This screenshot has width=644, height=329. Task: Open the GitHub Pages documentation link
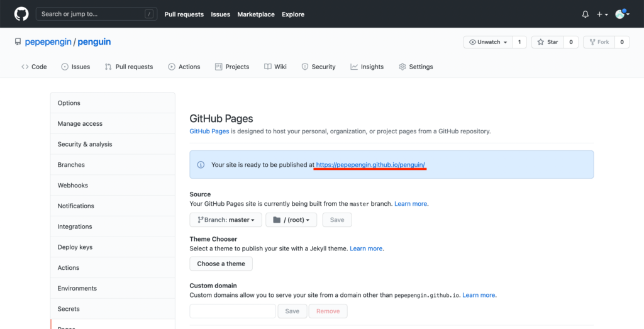point(209,131)
